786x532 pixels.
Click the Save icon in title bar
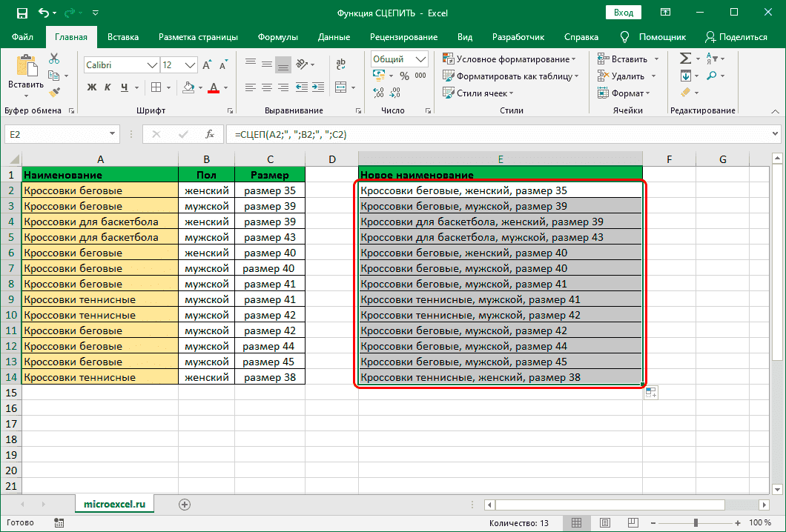click(22, 13)
